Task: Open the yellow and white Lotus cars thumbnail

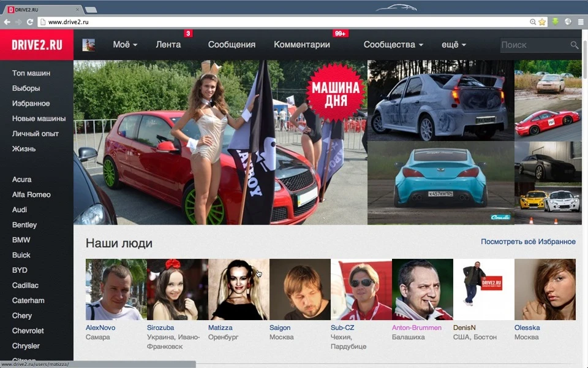Action: tap(548, 204)
